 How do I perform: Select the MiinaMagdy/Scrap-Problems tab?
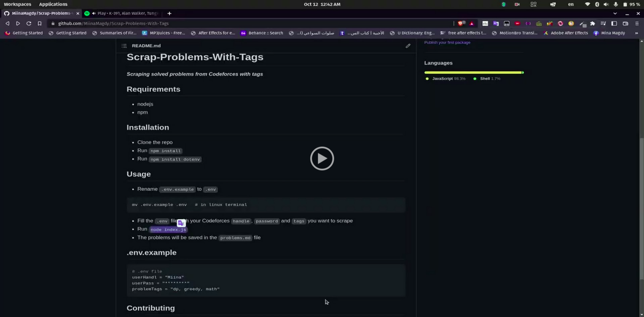point(41,13)
